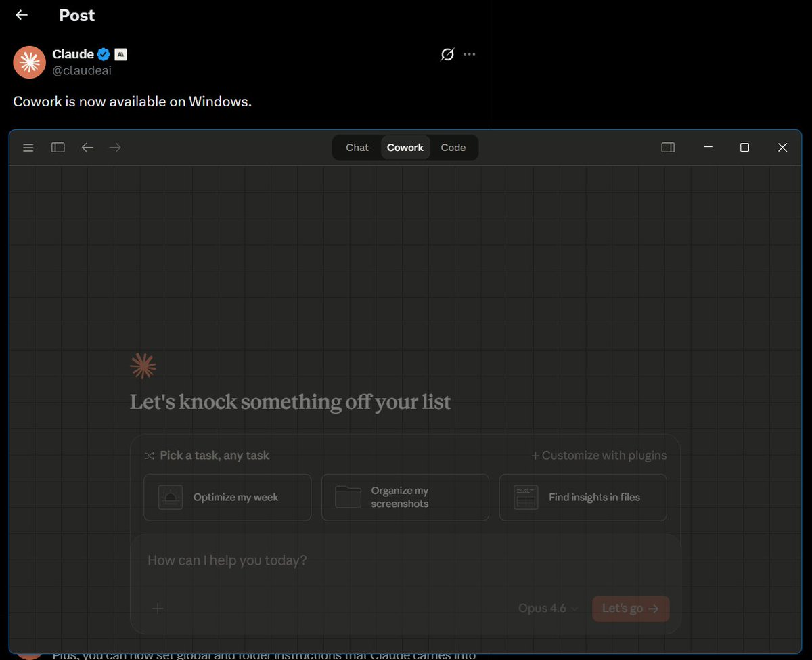Open the Opus 4.6 model dropdown
This screenshot has width=812, height=660.
(548, 609)
